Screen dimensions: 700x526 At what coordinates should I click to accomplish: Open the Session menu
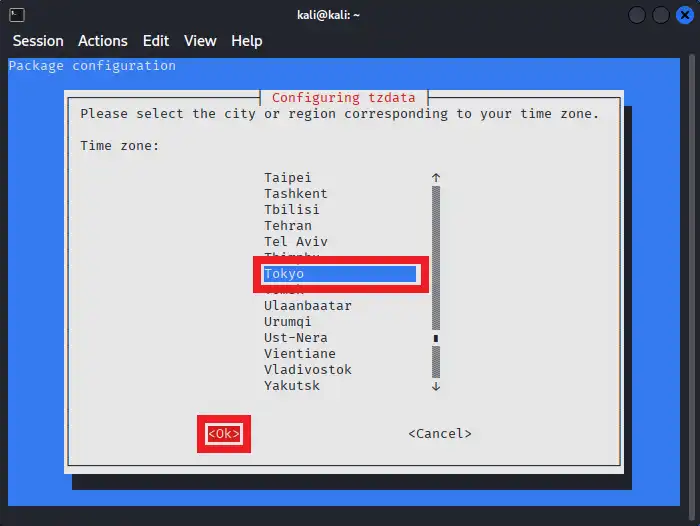click(38, 41)
